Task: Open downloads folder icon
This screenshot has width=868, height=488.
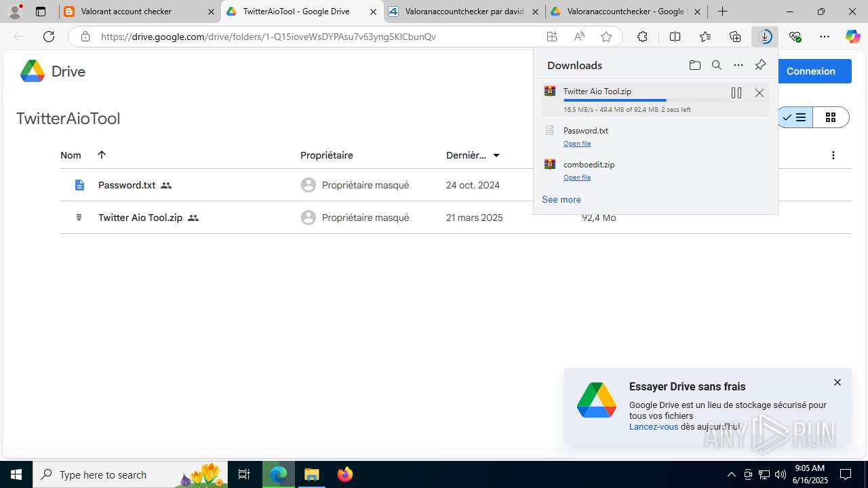Action: [x=694, y=65]
